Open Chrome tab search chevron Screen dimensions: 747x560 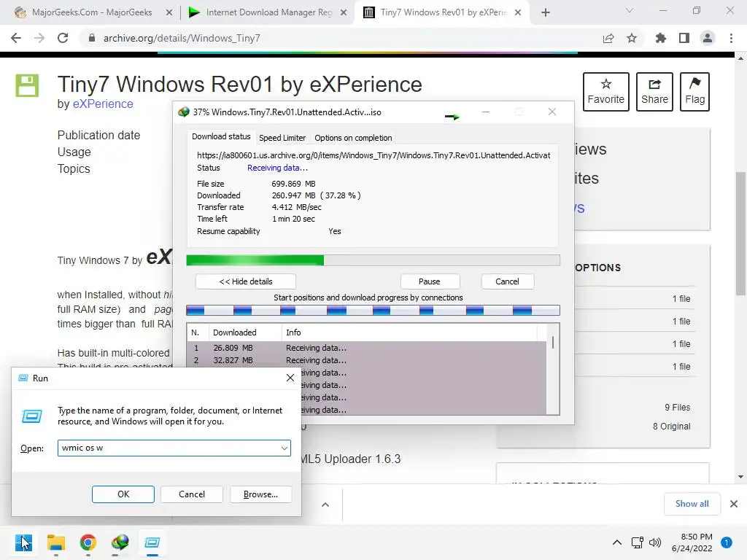coord(630,10)
